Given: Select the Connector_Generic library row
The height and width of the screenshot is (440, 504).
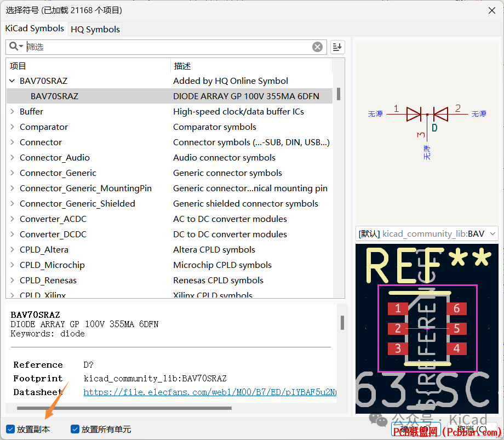Looking at the screenshot, I should click(169, 173).
